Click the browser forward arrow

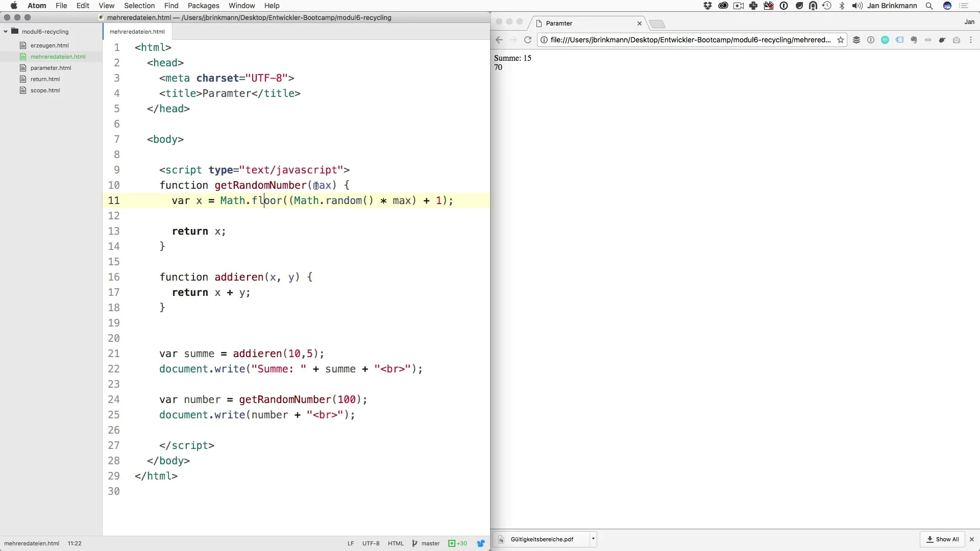513,40
